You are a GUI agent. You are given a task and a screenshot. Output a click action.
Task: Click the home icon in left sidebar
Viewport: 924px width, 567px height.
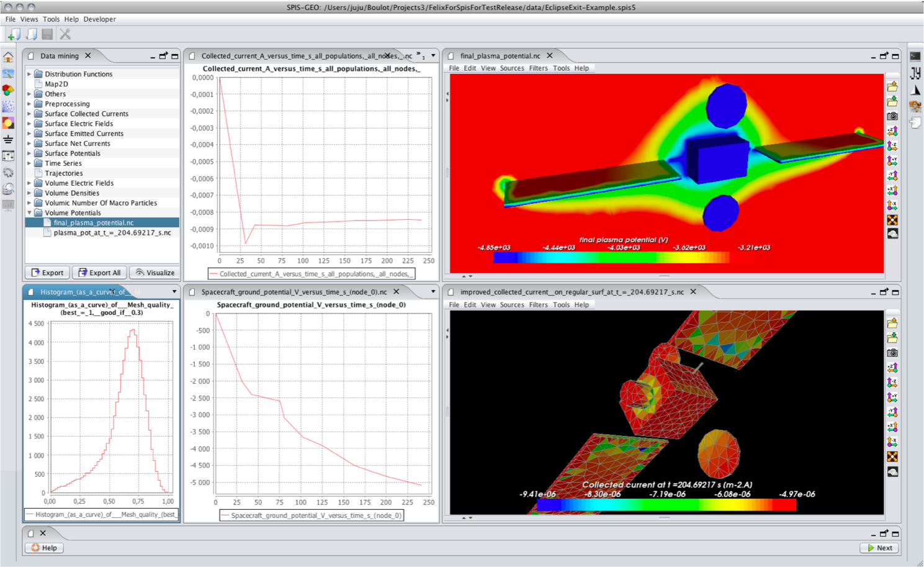8,57
